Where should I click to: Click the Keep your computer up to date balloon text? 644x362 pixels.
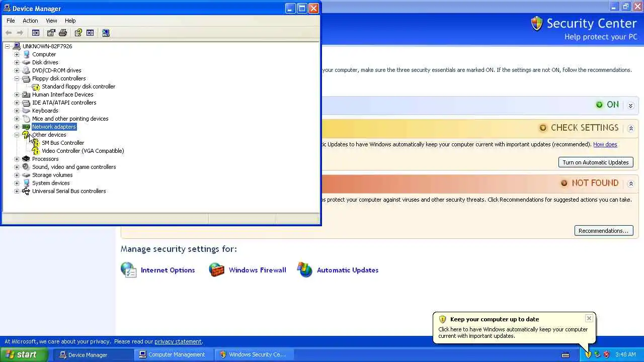(513, 332)
